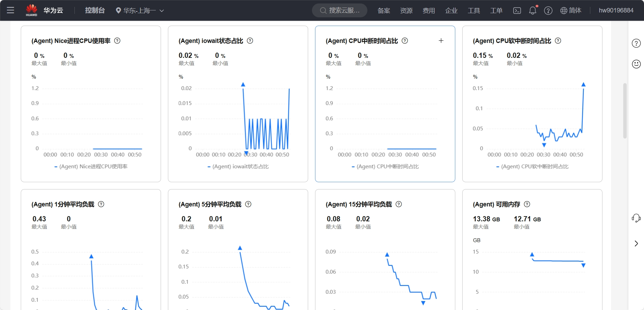Click the 13.38 GB max value
Screen dimensions: 644x310
[486, 219]
